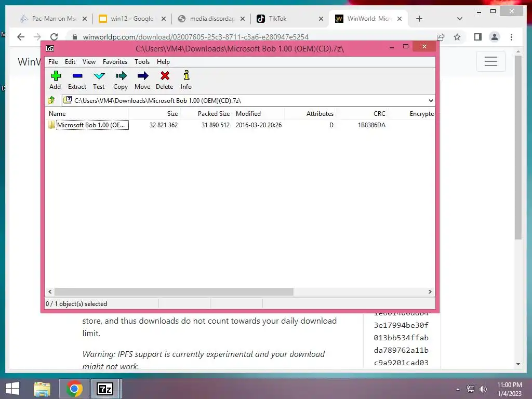
Task: Run the Test archive tool
Action: [x=99, y=79]
